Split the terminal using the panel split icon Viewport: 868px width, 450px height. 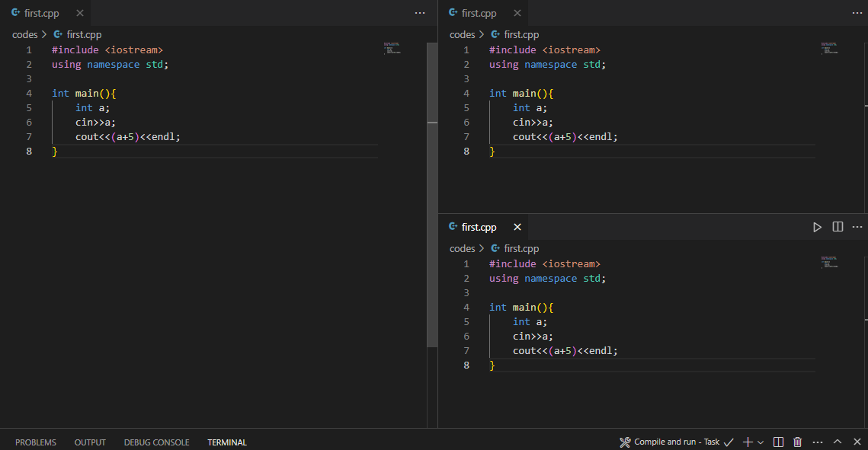(x=778, y=442)
